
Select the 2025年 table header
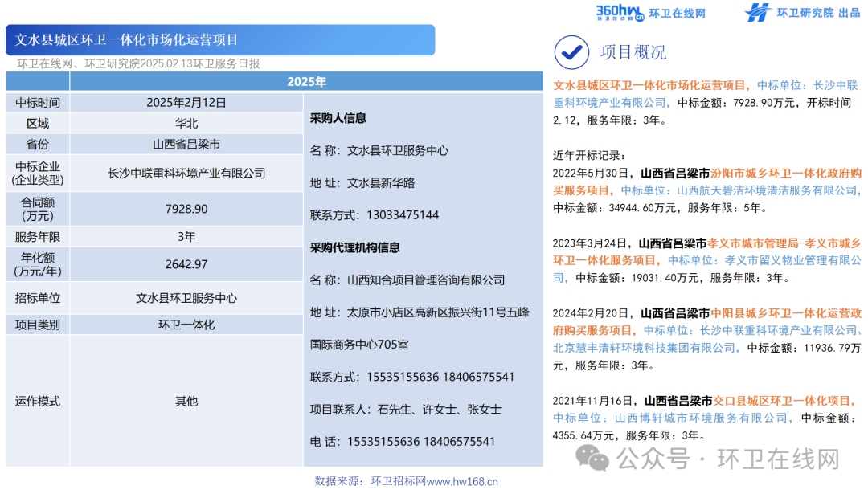coord(306,82)
